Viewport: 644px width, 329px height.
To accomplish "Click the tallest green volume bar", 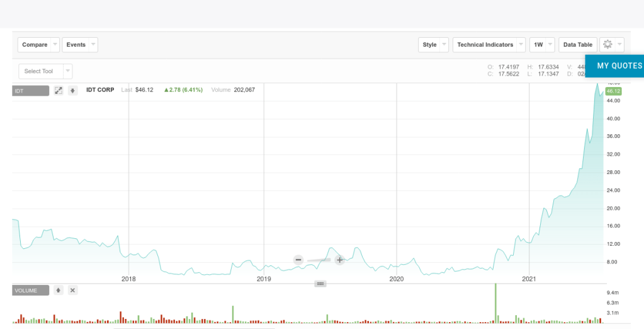I will [496, 303].
